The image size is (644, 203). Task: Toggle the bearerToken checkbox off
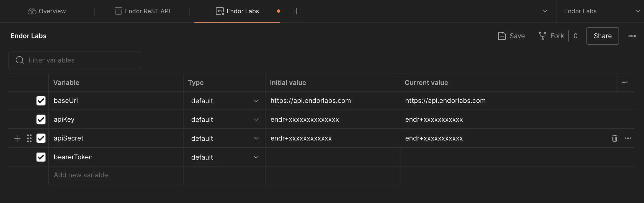tap(41, 157)
